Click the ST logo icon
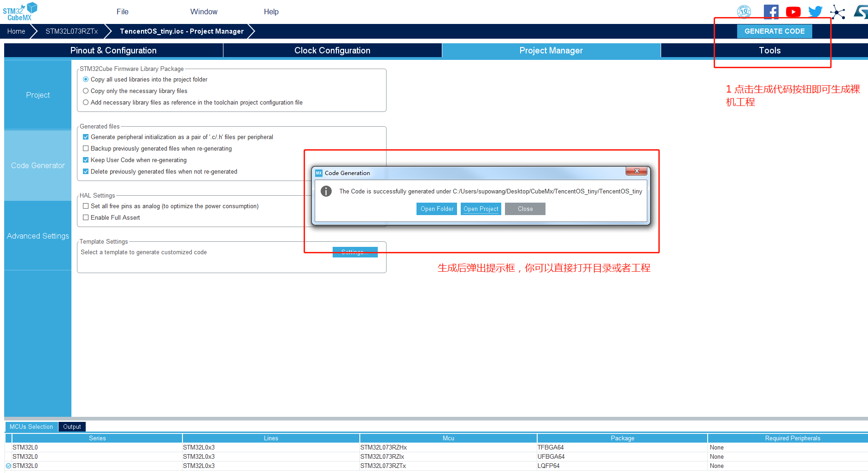868x473 pixels. [x=861, y=12]
